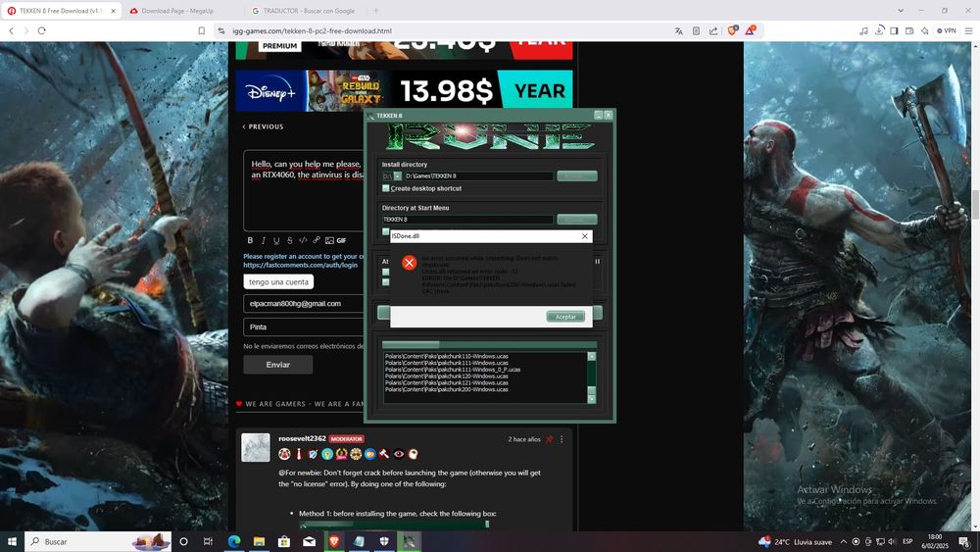Close the TEKKEN 8 Free Download tab

pos(114,11)
